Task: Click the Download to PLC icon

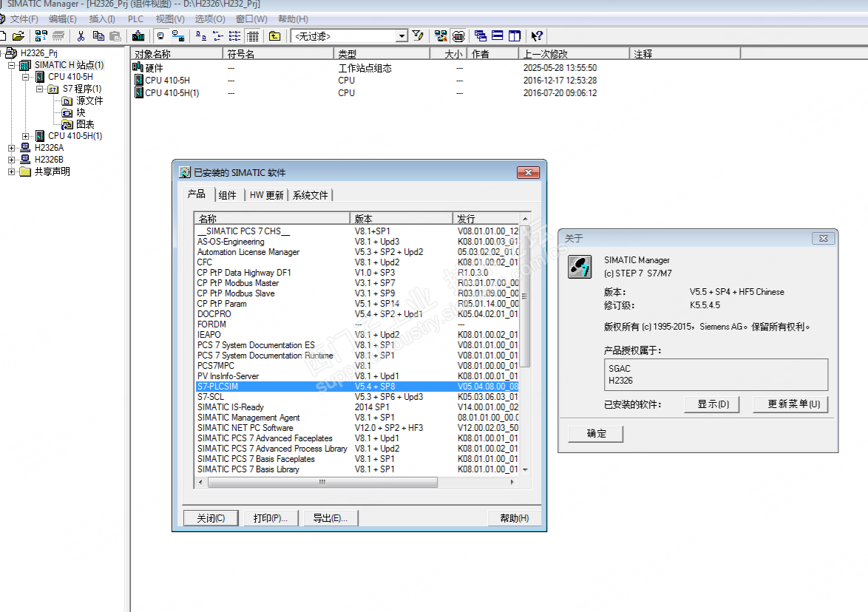Action: [x=138, y=35]
